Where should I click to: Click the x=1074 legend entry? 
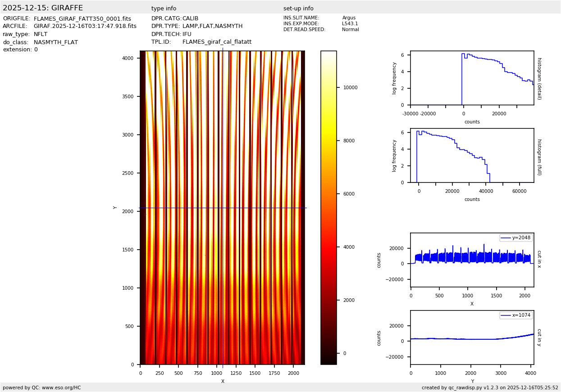coord(516,315)
